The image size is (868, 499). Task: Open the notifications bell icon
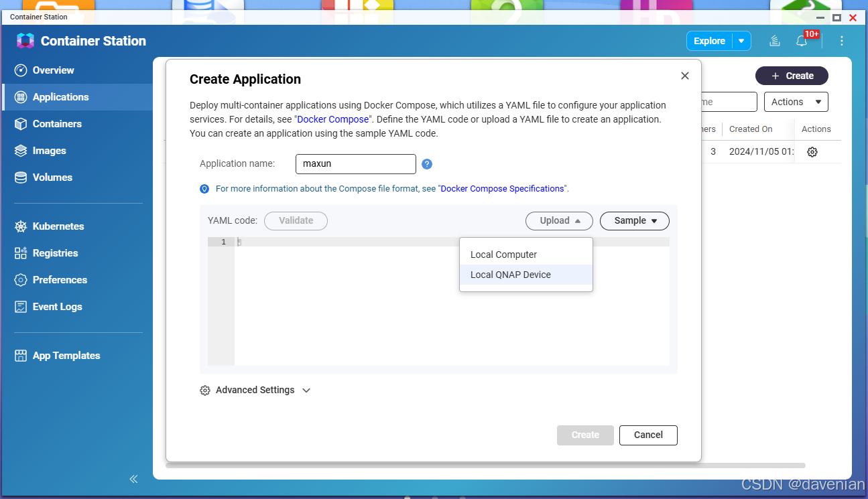coord(802,41)
